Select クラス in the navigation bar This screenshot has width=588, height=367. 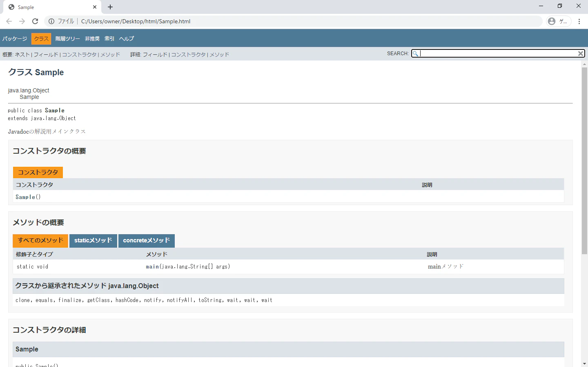pos(41,39)
